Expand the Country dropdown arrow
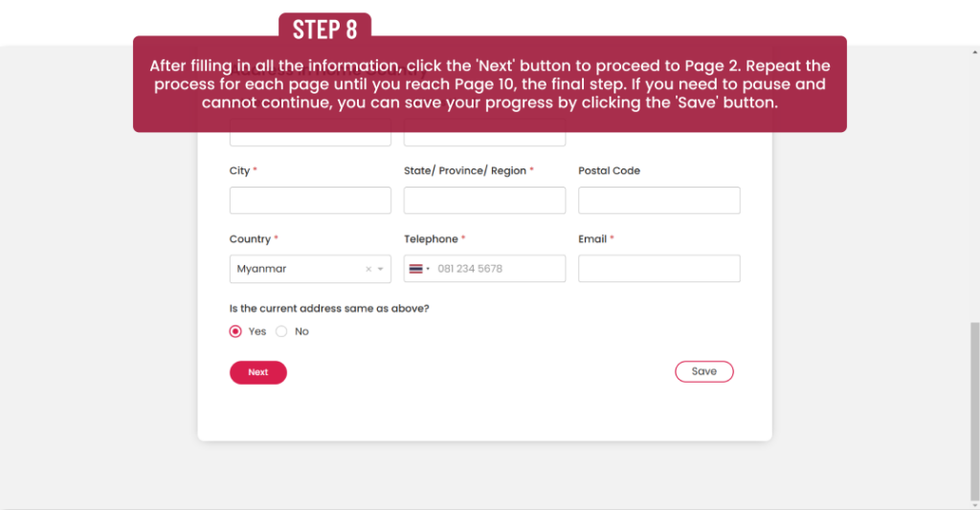The width and height of the screenshot is (980, 510). coord(381,270)
